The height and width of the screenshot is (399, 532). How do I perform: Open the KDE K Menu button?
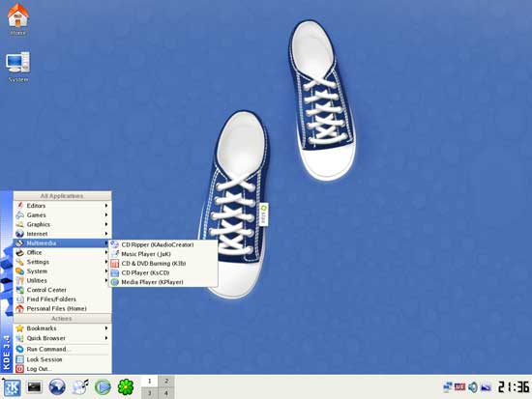[12, 387]
